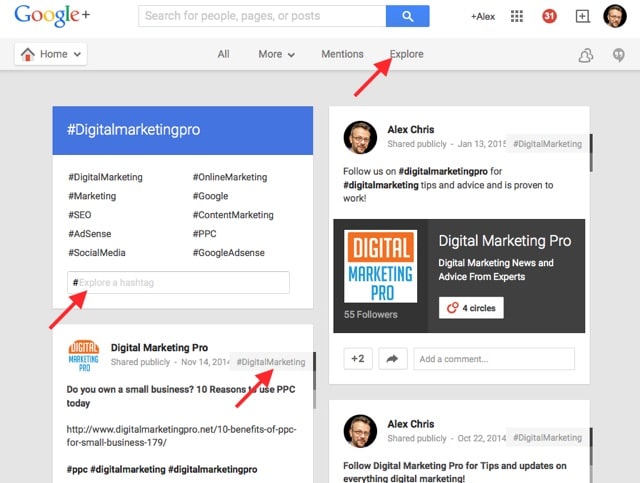This screenshot has height=483, width=640.
Task: Click the Add a comment box
Action: pos(493,359)
